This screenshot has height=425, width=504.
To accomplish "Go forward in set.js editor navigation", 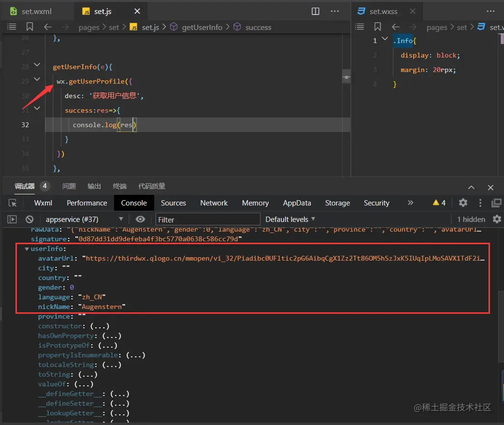I will pos(65,27).
